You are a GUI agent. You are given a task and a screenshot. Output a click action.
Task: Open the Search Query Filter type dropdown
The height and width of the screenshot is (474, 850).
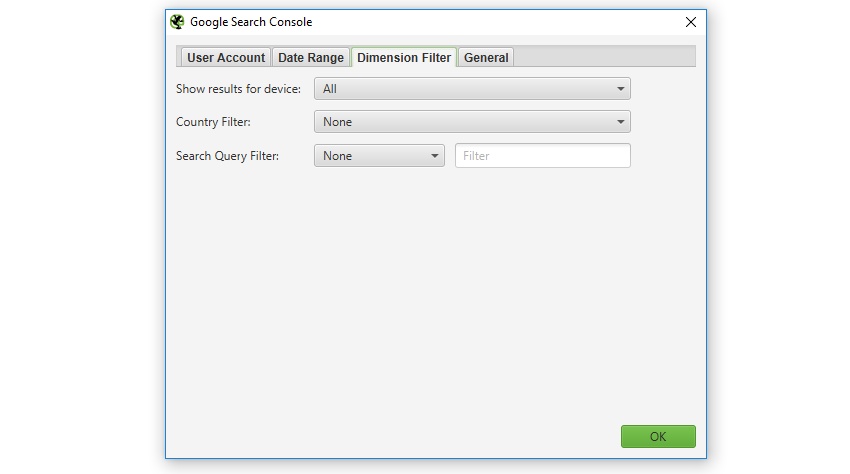pyautogui.click(x=379, y=156)
